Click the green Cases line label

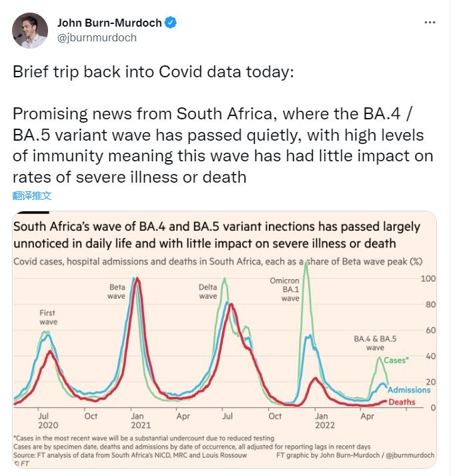click(x=396, y=361)
